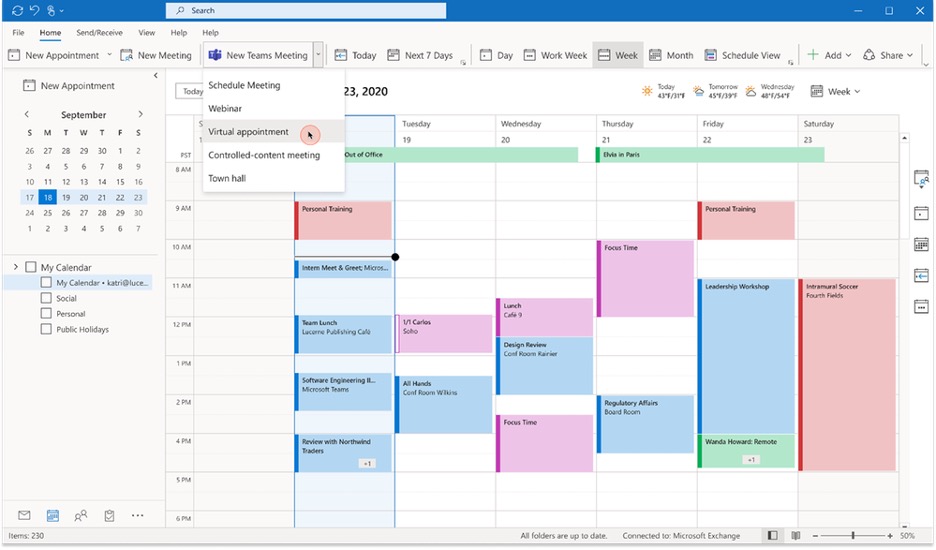Click the zoom out minus button

pyautogui.click(x=815, y=536)
